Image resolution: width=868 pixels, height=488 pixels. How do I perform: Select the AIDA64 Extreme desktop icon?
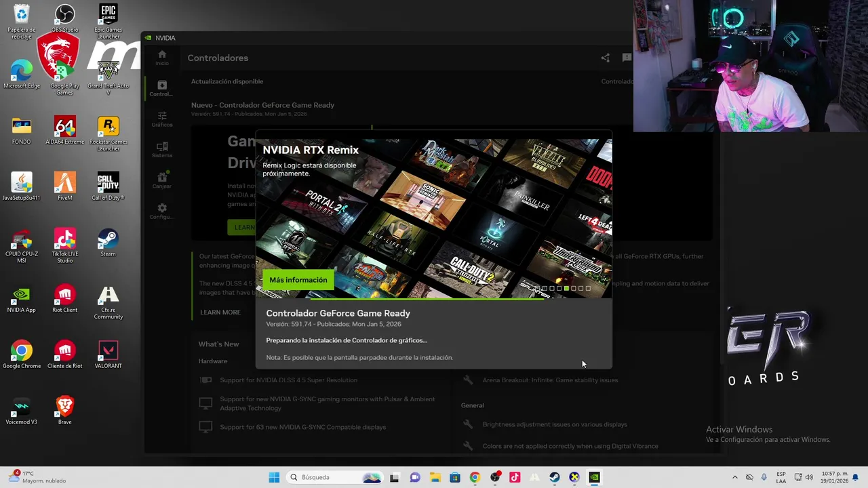click(65, 131)
